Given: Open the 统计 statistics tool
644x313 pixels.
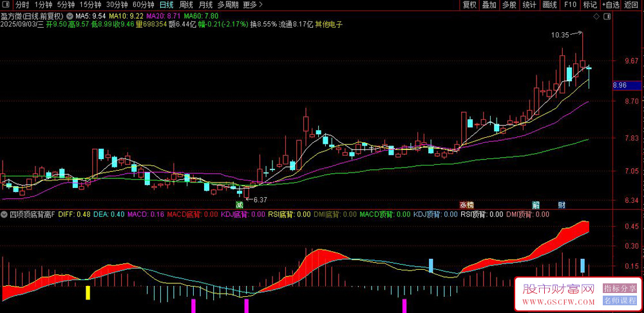Looking at the screenshot, I should click(x=529, y=5).
